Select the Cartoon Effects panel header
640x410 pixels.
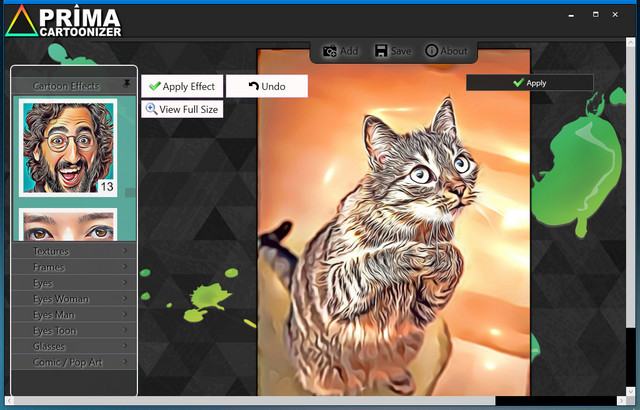[x=66, y=86]
